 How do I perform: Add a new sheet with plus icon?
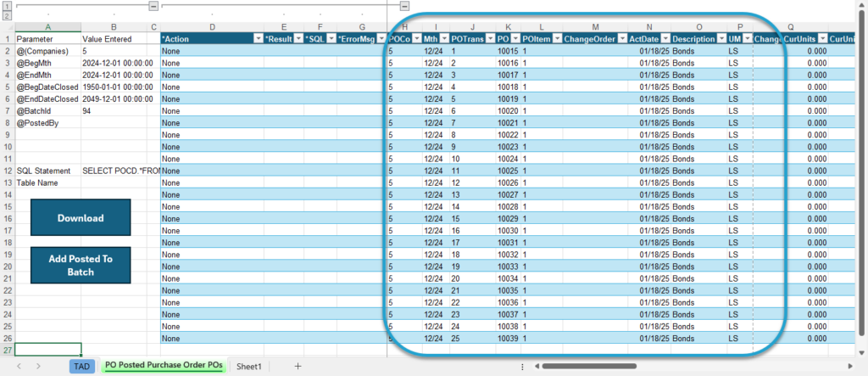coord(298,366)
